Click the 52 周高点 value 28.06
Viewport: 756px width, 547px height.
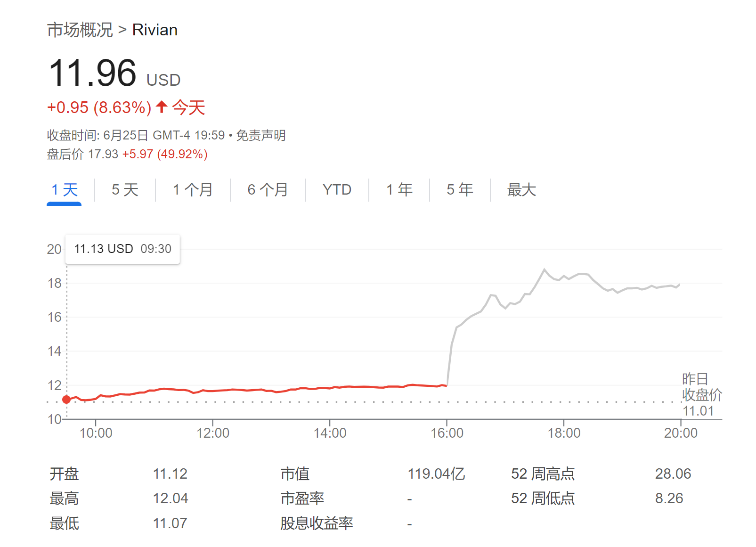tap(673, 474)
